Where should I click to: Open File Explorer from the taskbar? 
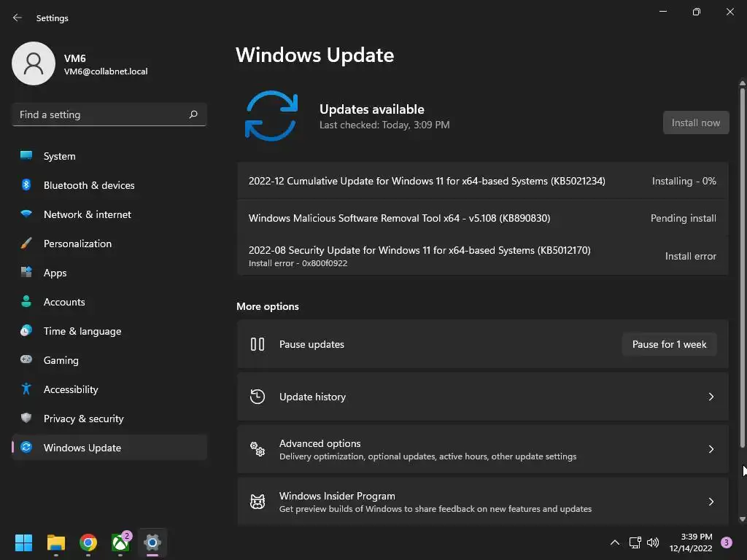click(55, 542)
